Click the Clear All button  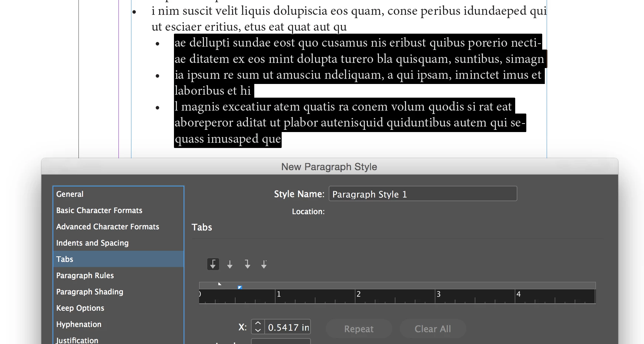(433, 328)
